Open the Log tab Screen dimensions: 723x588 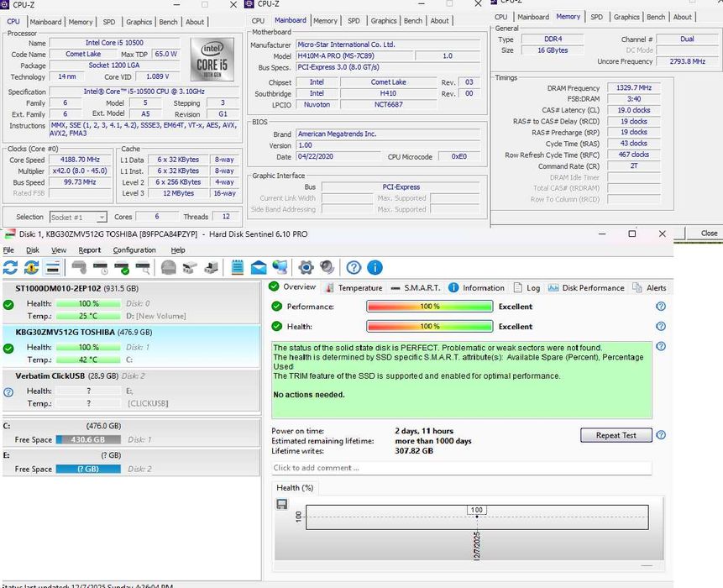[x=527, y=288]
